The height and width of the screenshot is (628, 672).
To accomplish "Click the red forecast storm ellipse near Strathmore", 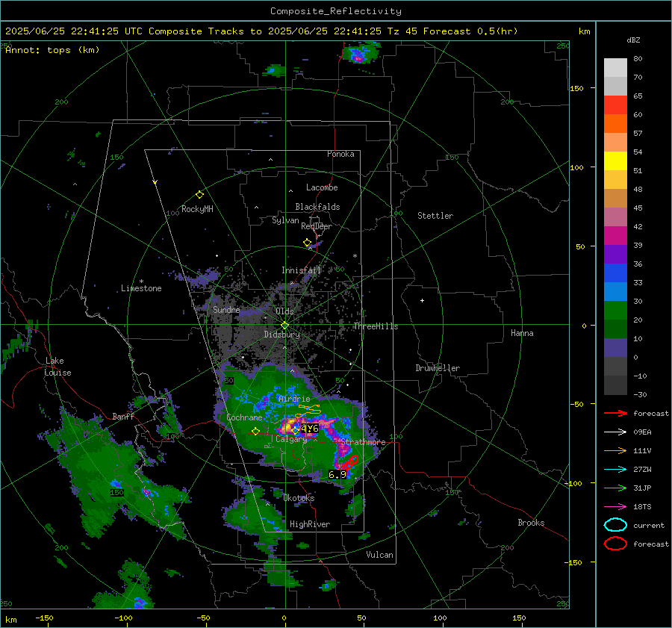I will pos(350,462).
